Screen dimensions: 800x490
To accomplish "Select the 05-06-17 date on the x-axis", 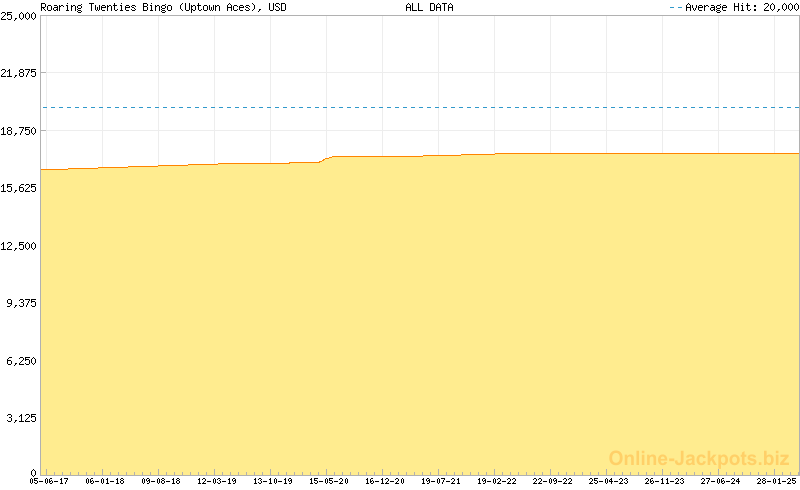I will pos(48,481).
